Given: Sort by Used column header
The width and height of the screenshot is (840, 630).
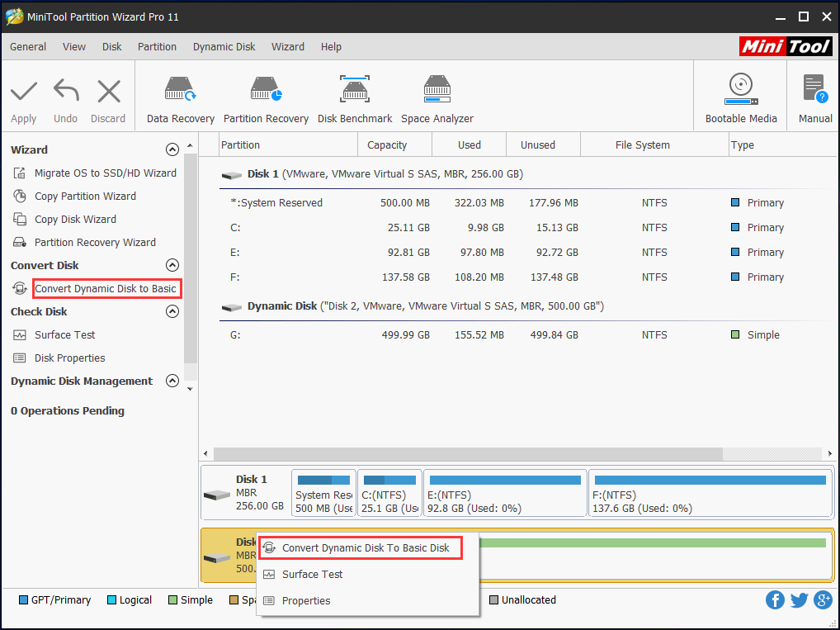Looking at the screenshot, I should 469,144.
